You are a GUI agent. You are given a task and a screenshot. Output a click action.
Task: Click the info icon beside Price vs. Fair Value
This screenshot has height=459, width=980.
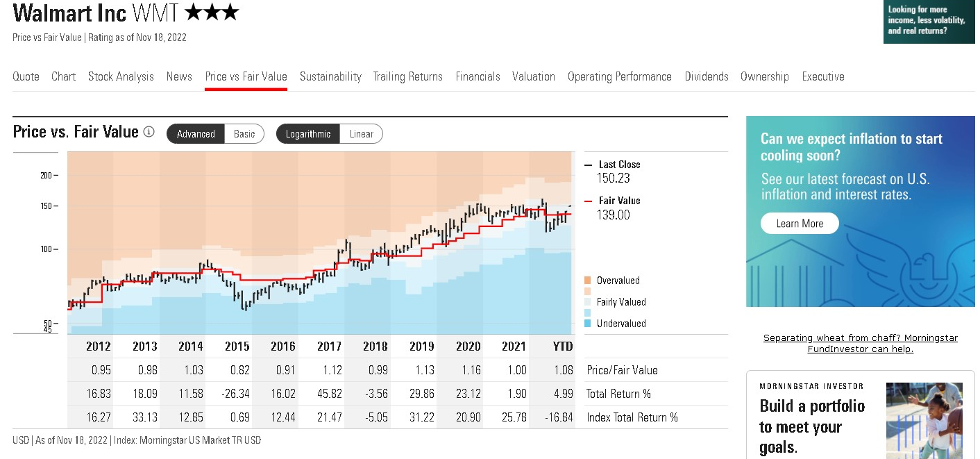pyautogui.click(x=149, y=132)
